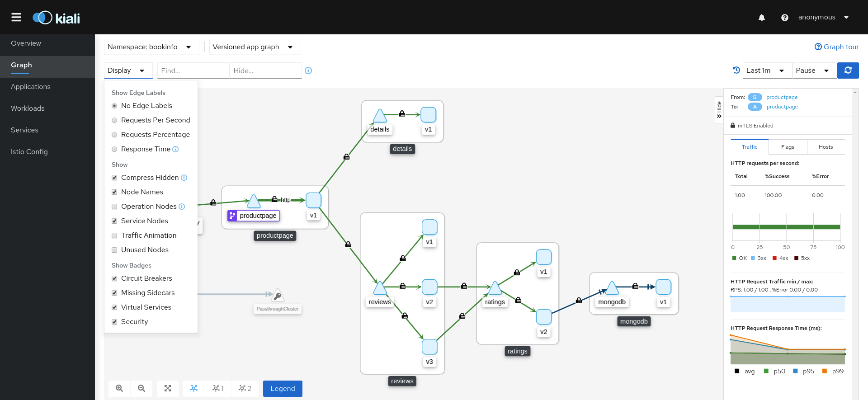Uncheck Security badge checkbox
This screenshot has width=868, height=400.
pos(114,322)
